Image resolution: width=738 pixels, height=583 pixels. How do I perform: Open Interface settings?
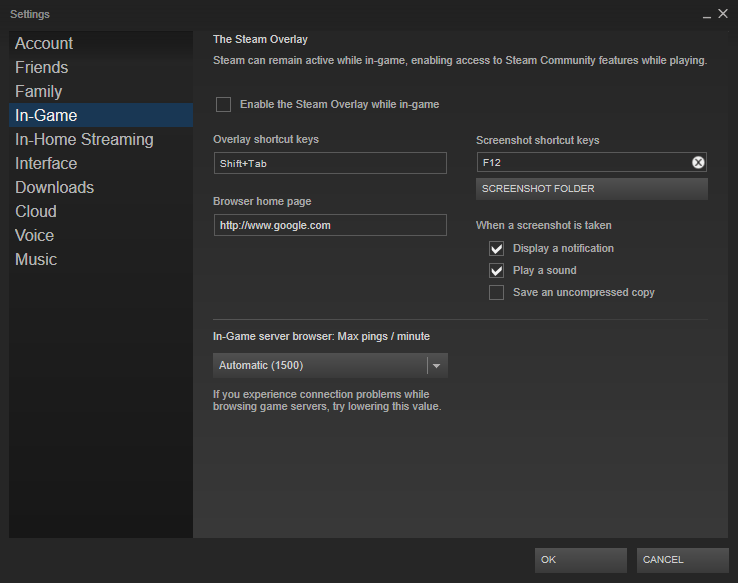tap(101, 163)
